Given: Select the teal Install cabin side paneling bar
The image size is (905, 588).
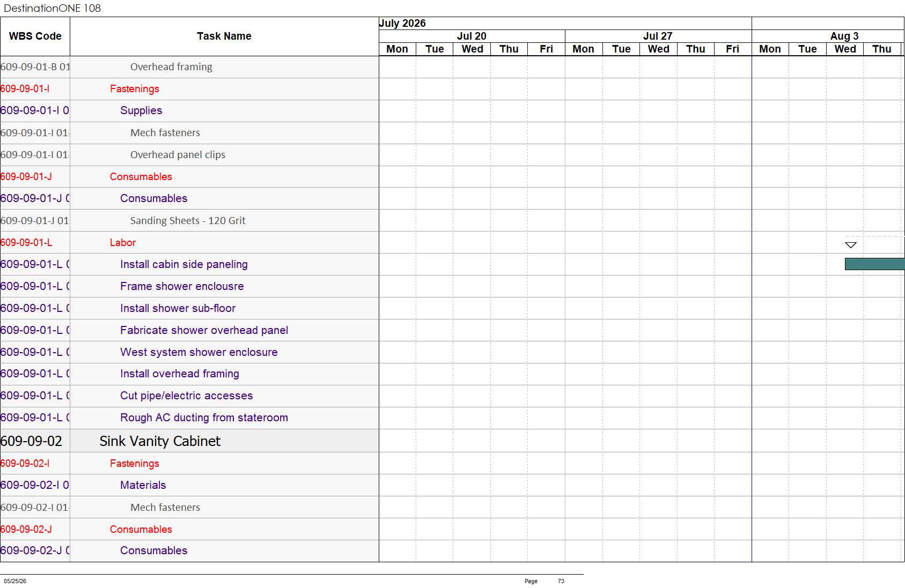Looking at the screenshot, I should coord(874,264).
